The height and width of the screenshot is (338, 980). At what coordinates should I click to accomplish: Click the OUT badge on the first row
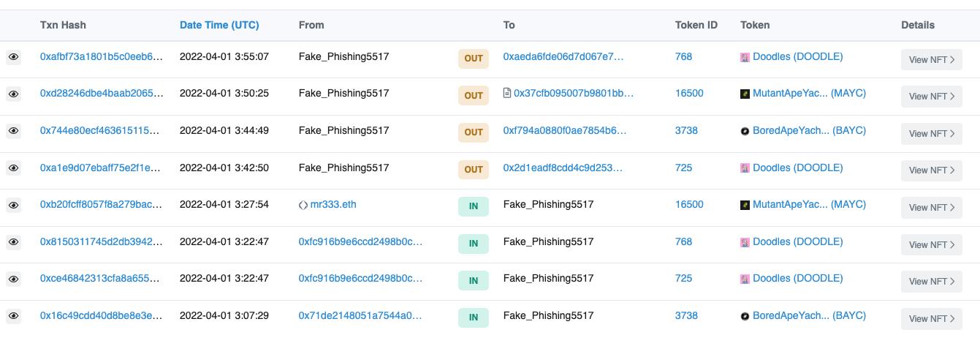(x=474, y=59)
